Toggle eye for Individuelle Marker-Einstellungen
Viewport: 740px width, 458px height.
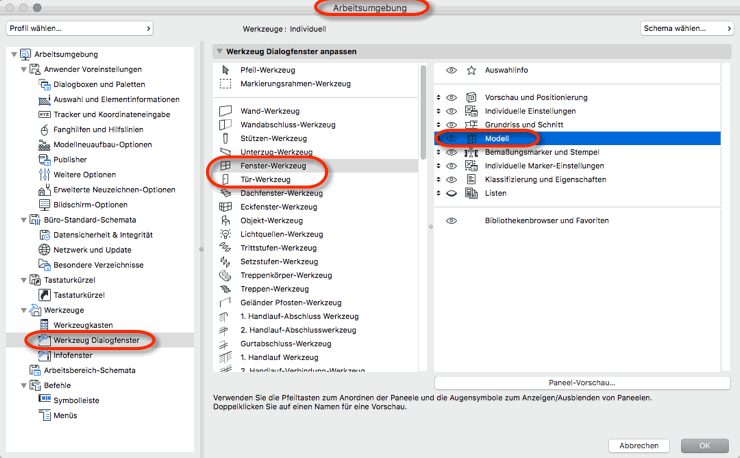pos(452,166)
